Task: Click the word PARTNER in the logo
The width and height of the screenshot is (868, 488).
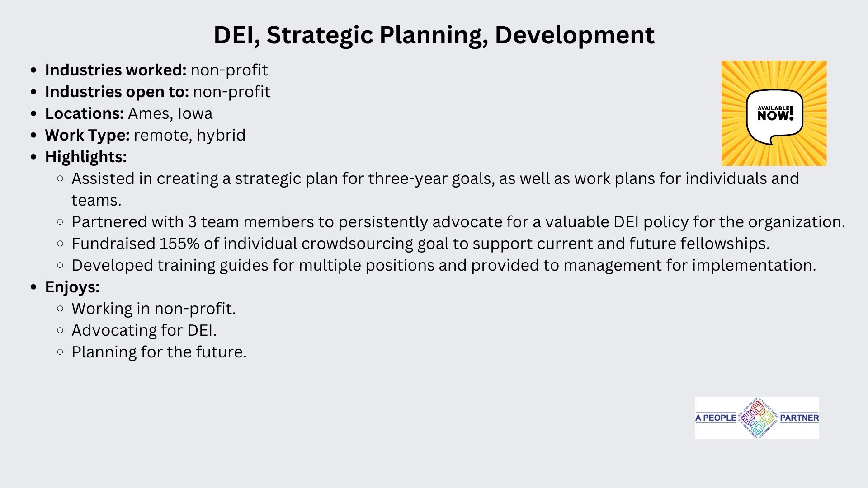Action: pyautogui.click(x=799, y=418)
